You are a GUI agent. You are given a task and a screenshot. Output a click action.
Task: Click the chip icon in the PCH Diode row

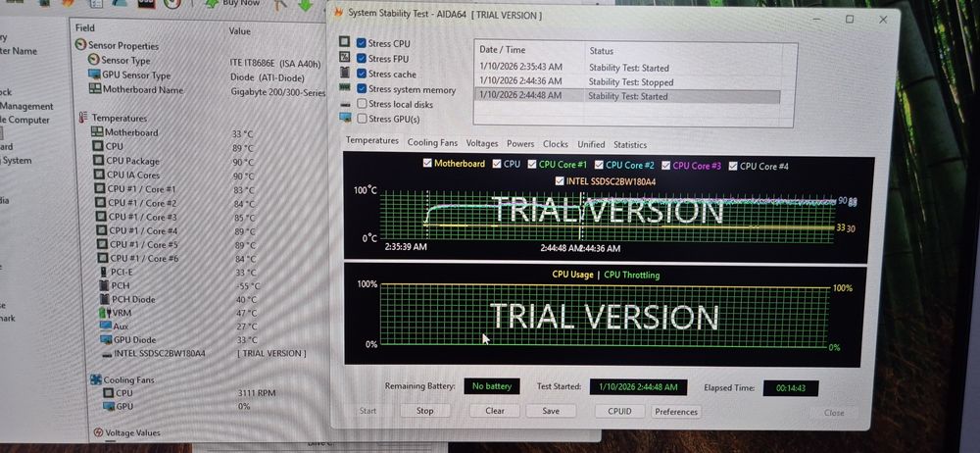tap(105, 299)
